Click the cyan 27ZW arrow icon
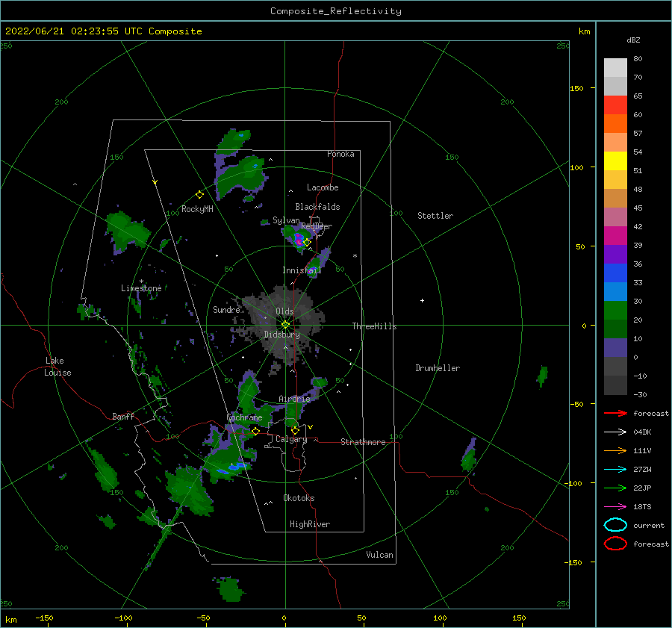 (x=615, y=470)
